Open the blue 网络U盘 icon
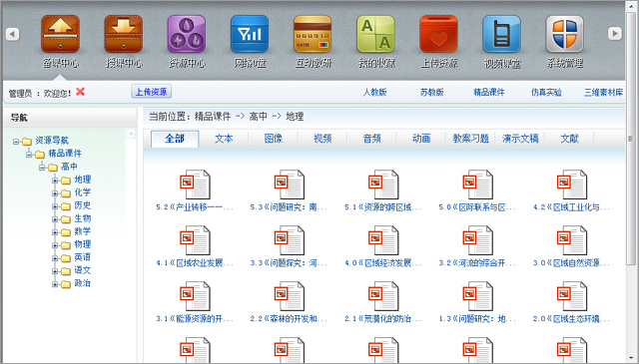Image resolution: width=639 pixels, height=364 pixels. point(250,34)
